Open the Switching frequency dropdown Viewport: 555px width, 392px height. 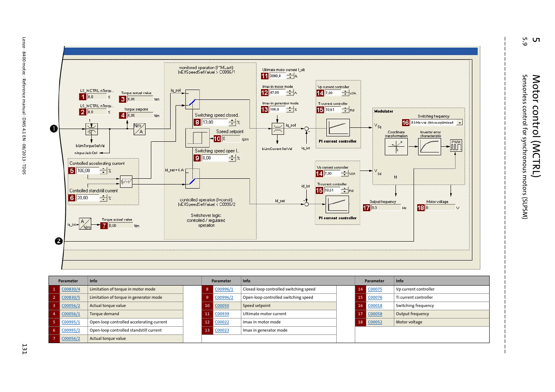(460, 122)
